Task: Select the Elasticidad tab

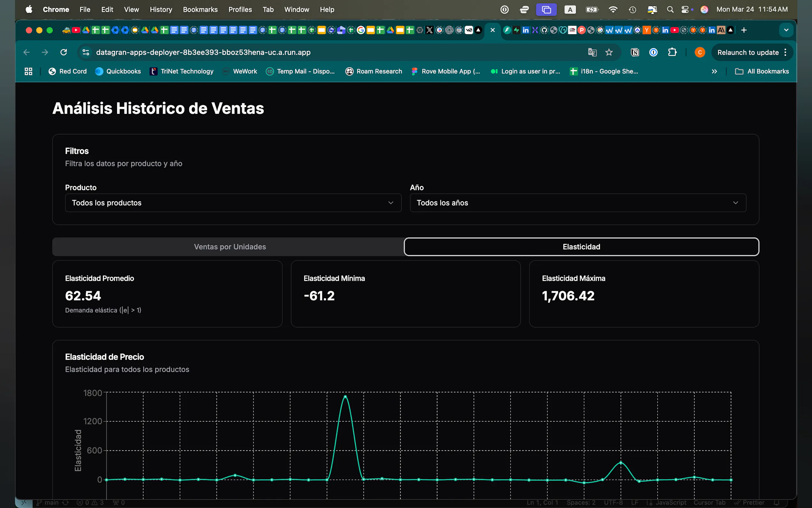Action: coord(581,247)
